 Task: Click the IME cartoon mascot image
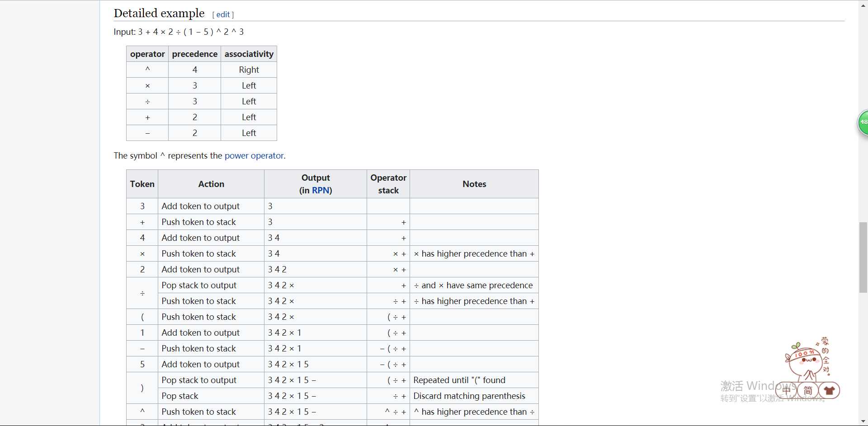[x=807, y=359]
